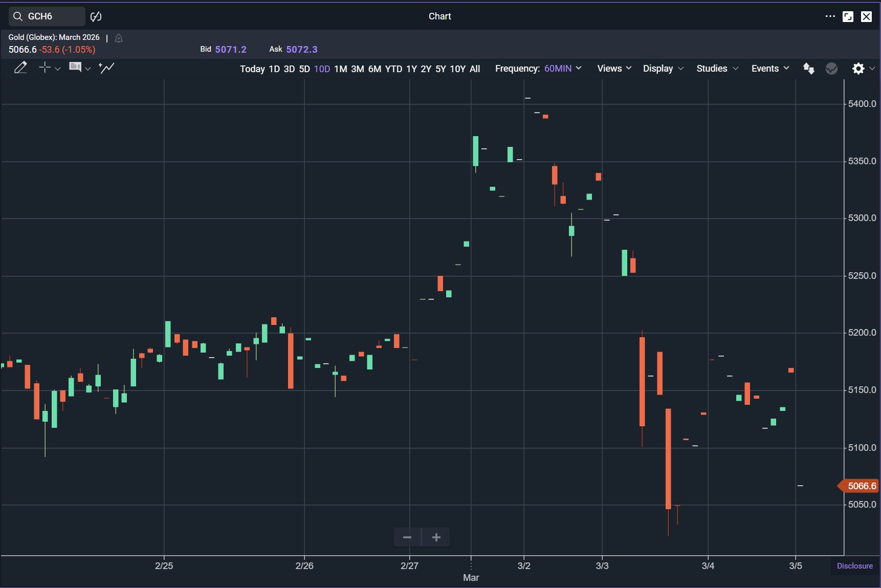Click the GCH6 symbol search field
The image size is (881, 588).
pos(47,16)
